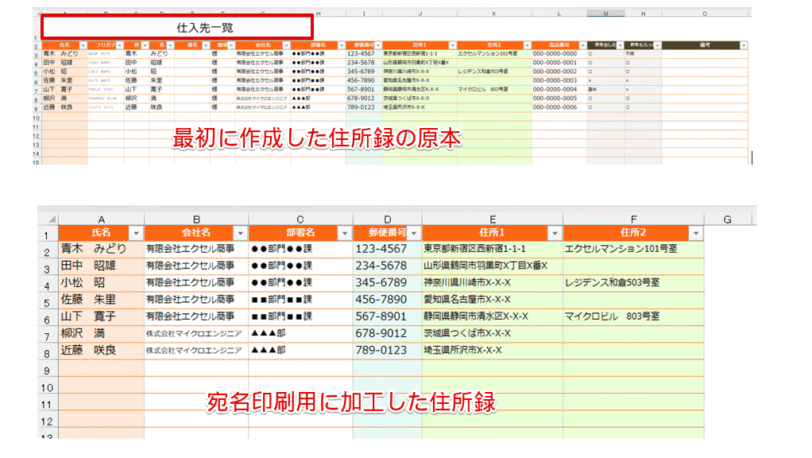Open 敬称 filter dropdown in original sheet
The height and width of the screenshot is (458, 812).
click(x=231, y=46)
